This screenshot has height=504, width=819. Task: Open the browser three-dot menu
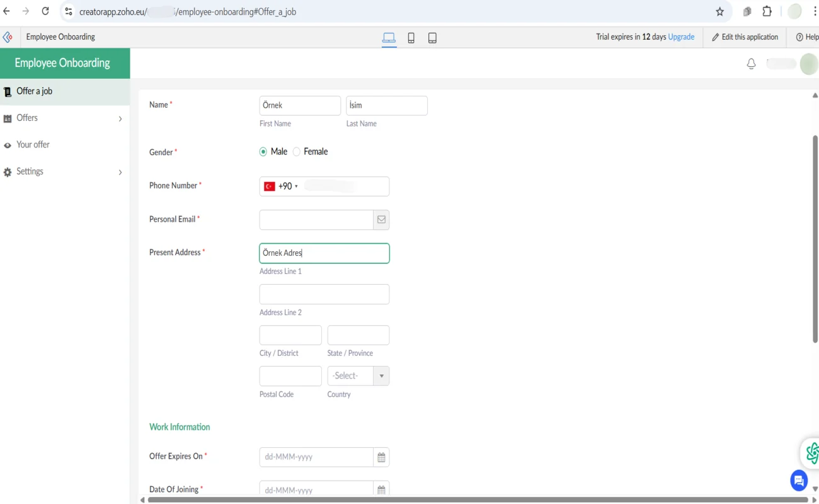click(x=815, y=11)
